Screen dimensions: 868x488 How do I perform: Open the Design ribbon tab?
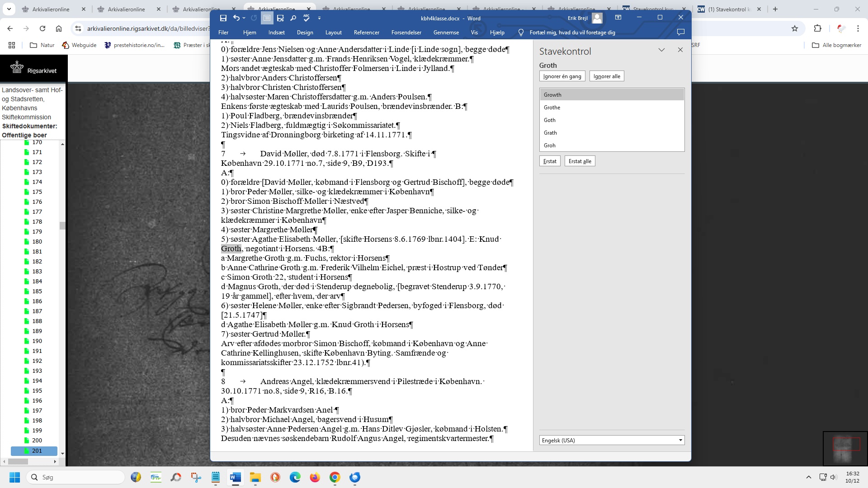click(305, 33)
